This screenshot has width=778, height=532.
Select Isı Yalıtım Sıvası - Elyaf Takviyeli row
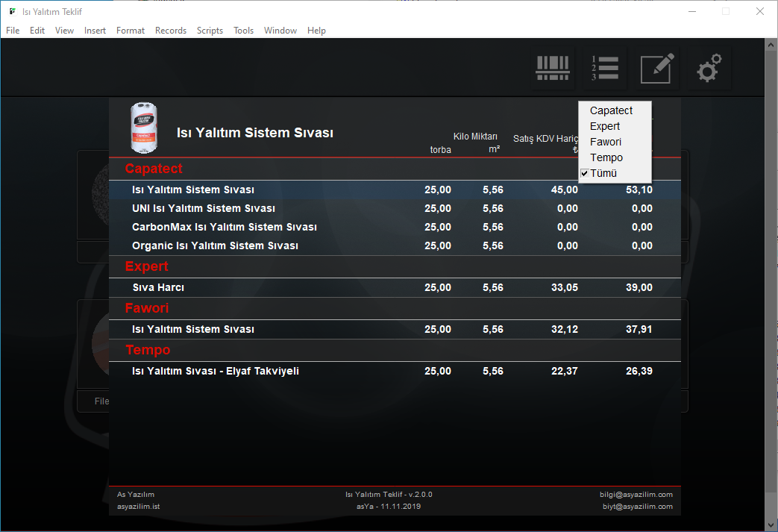[395, 371]
